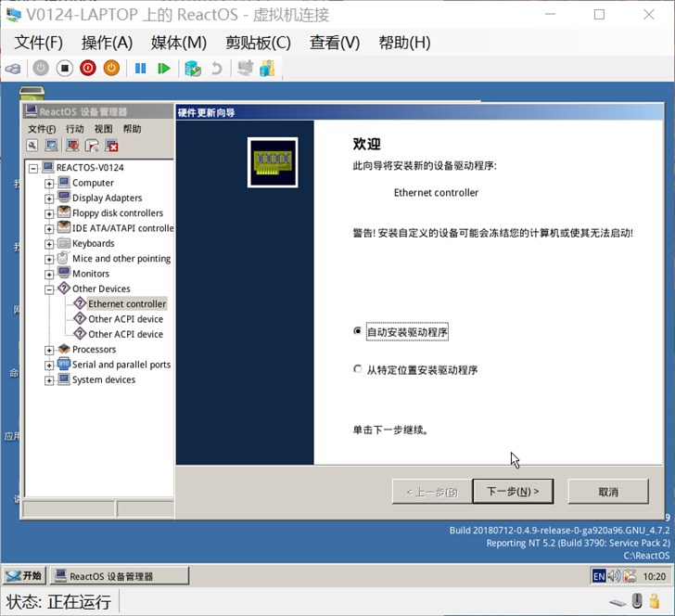Viewport: 675px width, 616px height.
Task: Click the red Shut Down icon
Action: [x=88, y=68]
